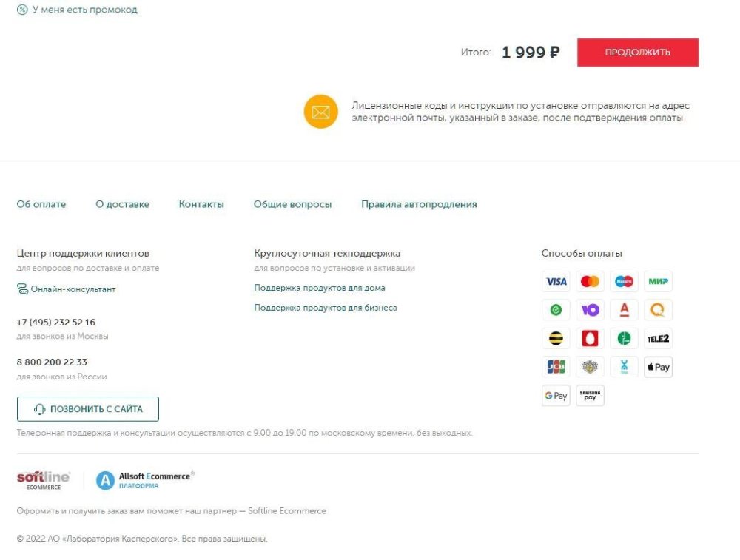Pick the Beeline payment icon
This screenshot has width=740, height=560.
point(556,339)
